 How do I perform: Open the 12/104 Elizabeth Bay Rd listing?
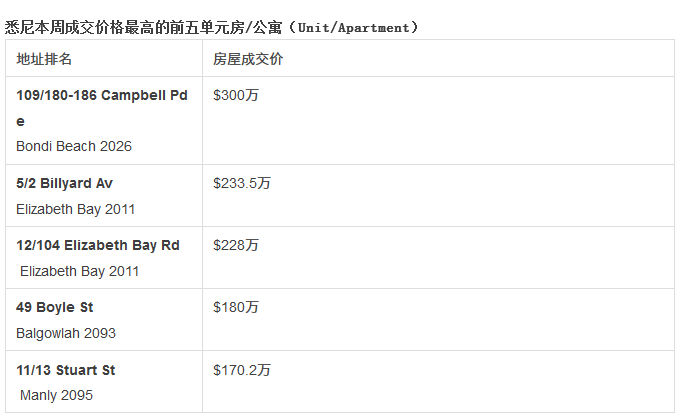pos(98,246)
